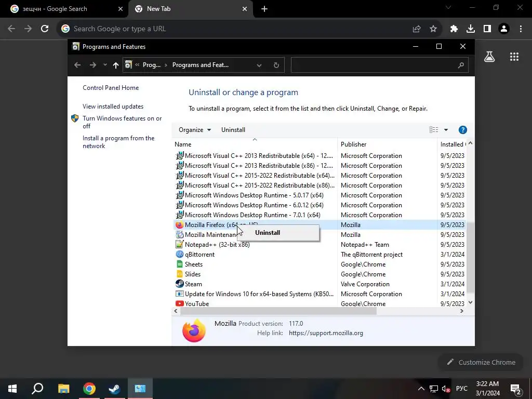Select Microsoft Windows Desktop Runtime 7.0.1 (x64)
This screenshot has width=532, height=399.
[319, 215]
